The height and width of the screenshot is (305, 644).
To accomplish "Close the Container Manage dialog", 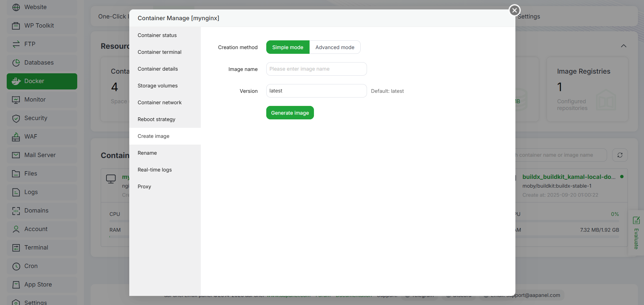I will (514, 10).
